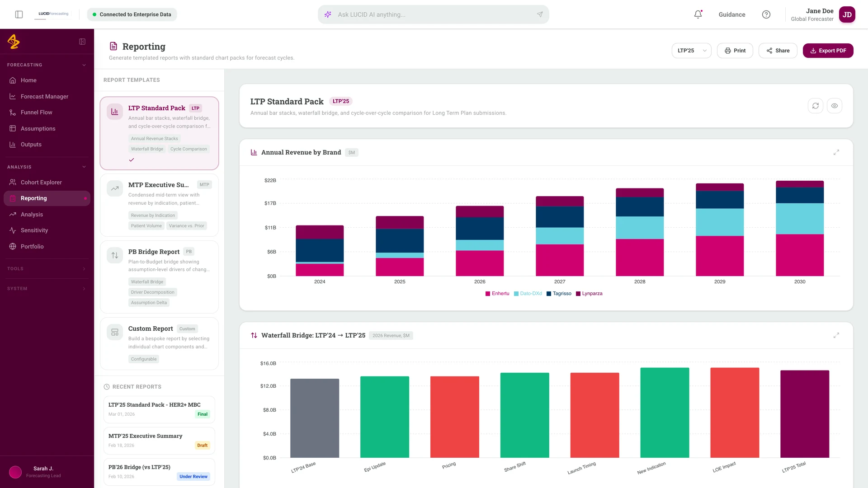This screenshot has width=868, height=488.
Task: Collapse the sidebar using collapse icon
Action: coord(82,42)
